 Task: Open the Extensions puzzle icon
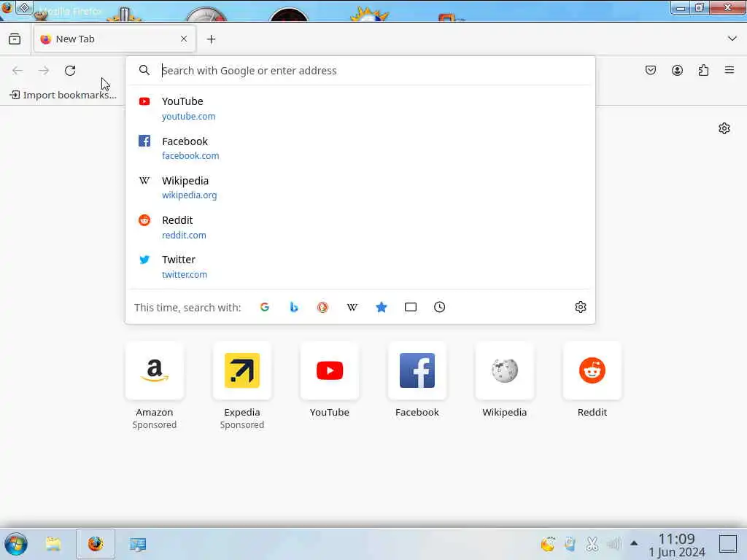(x=703, y=71)
